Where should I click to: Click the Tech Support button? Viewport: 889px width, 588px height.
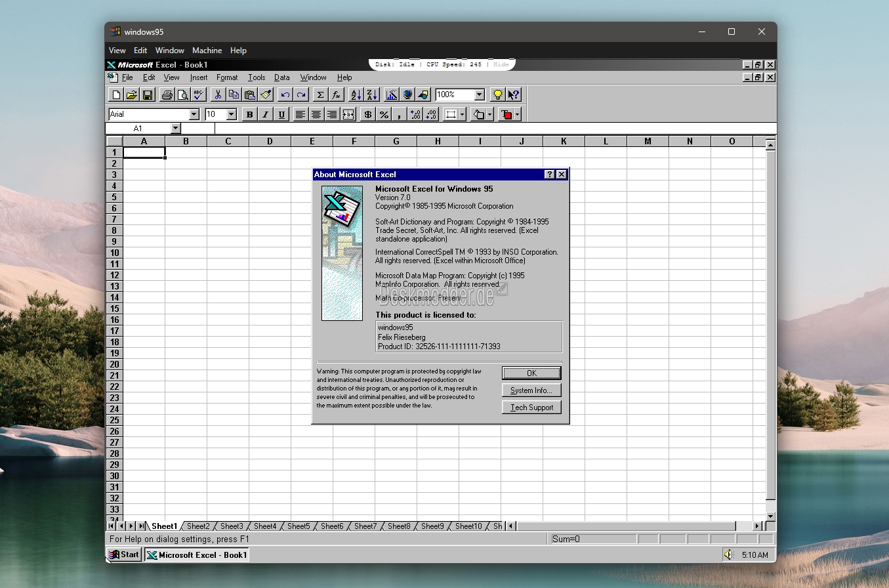[531, 407]
